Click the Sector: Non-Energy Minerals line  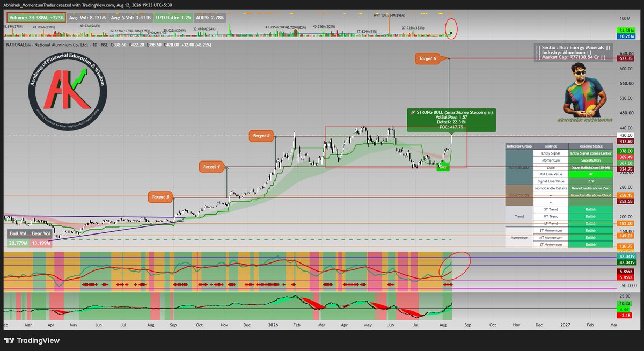click(x=573, y=48)
